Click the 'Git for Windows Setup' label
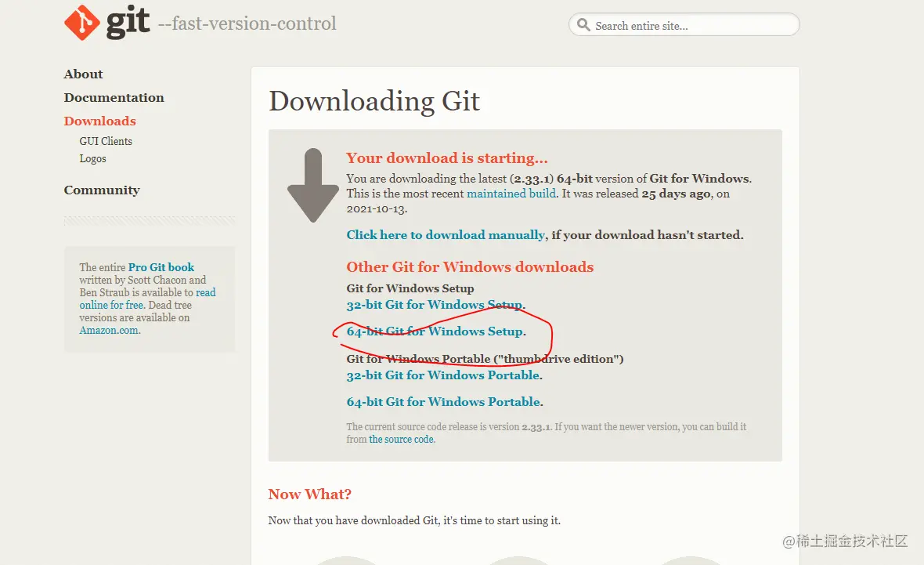Viewport: 924px width, 565px height. [410, 288]
